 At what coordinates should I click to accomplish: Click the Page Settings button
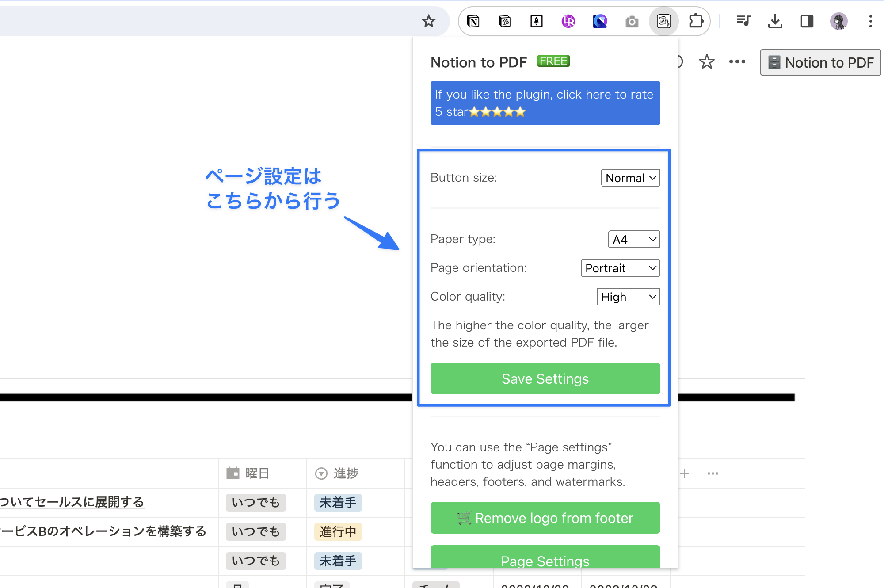pyautogui.click(x=545, y=557)
